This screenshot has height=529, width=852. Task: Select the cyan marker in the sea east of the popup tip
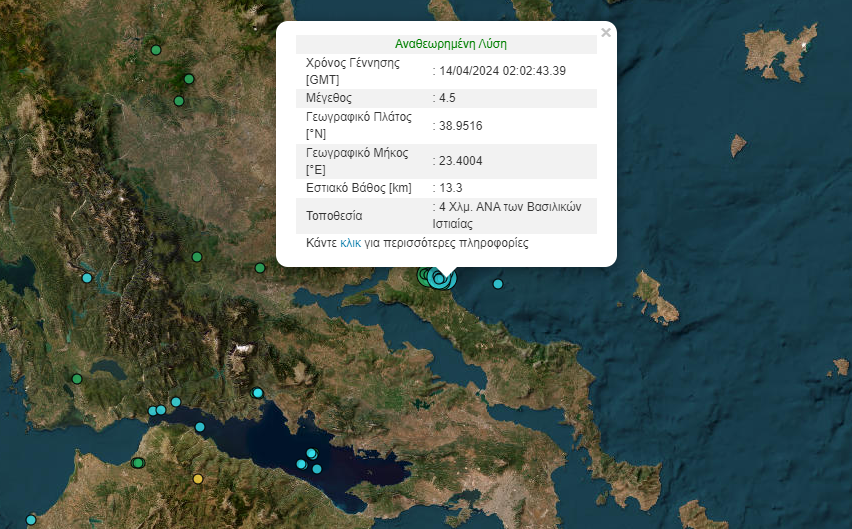(498, 285)
